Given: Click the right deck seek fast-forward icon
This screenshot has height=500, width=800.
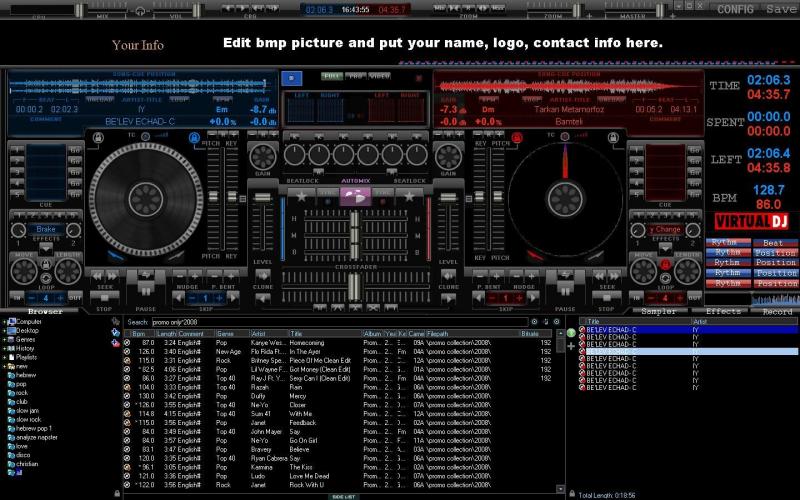Looking at the screenshot, I should point(614,276).
